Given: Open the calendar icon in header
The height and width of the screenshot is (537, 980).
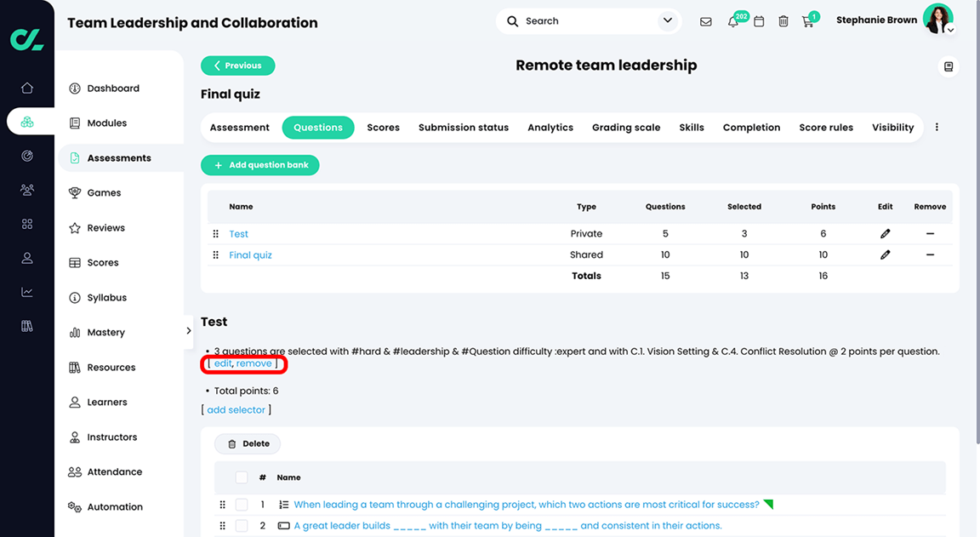Looking at the screenshot, I should 759,21.
